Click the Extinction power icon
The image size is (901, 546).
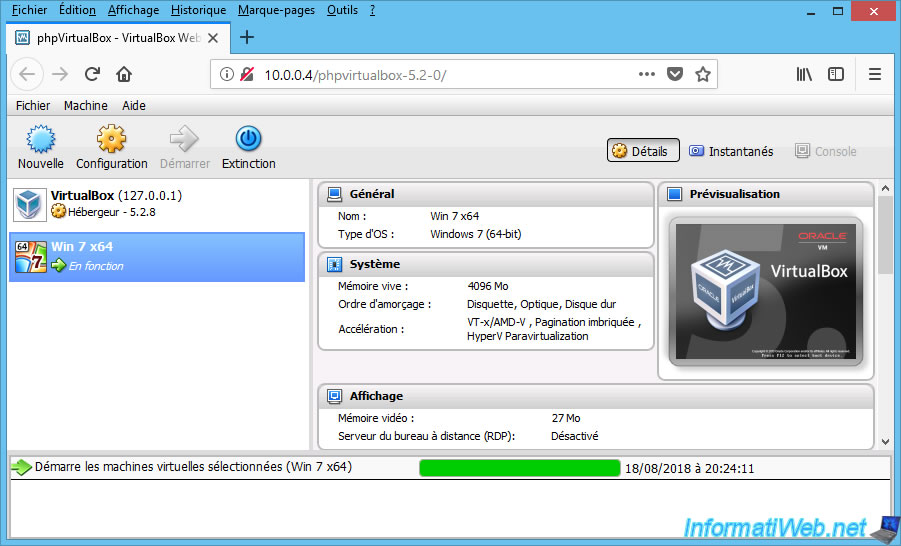248,139
